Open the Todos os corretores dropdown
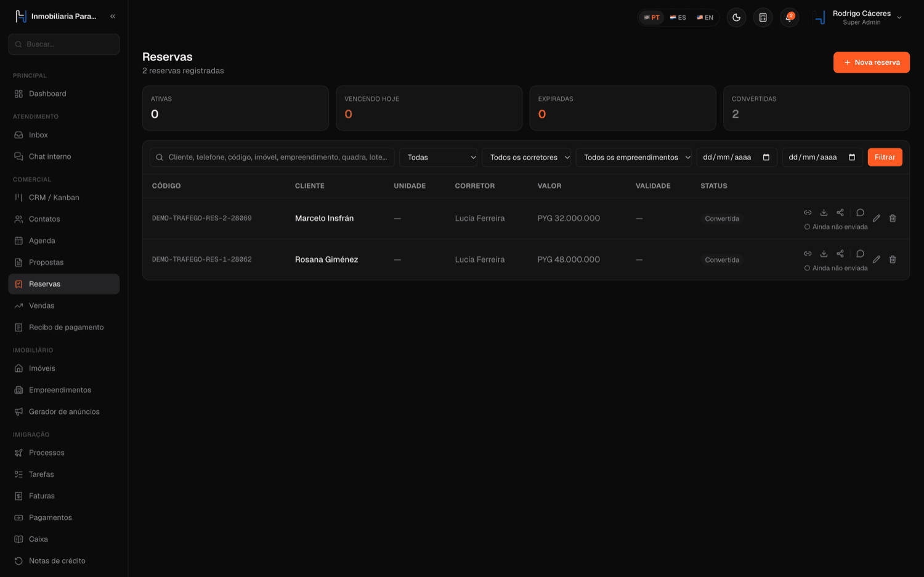Screen dimensions: 924x577 click(527, 158)
